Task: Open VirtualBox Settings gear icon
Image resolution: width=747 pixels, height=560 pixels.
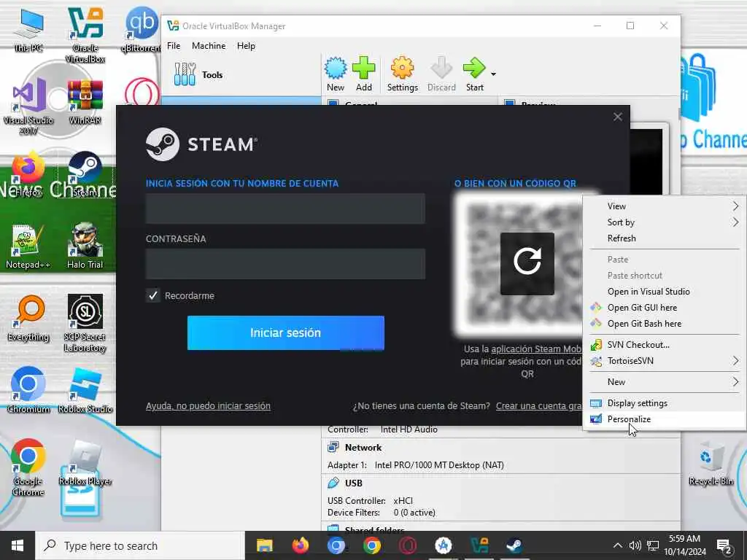Action: pos(402,74)
